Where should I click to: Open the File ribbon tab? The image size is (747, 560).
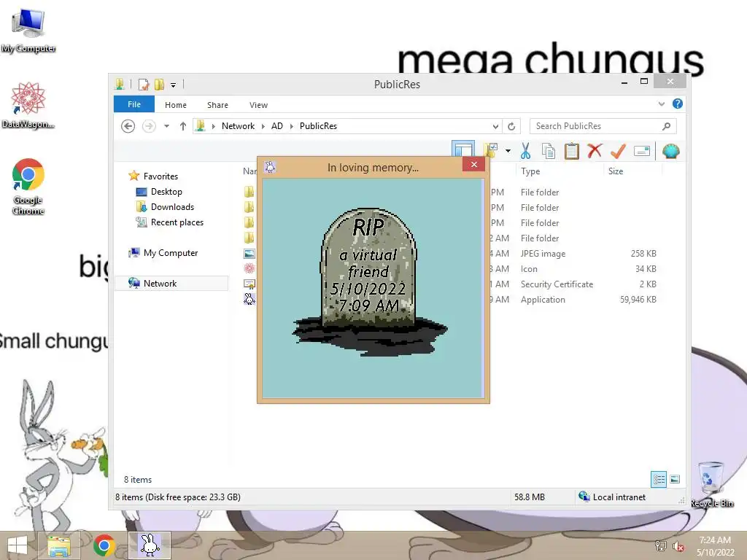point(134,104)
